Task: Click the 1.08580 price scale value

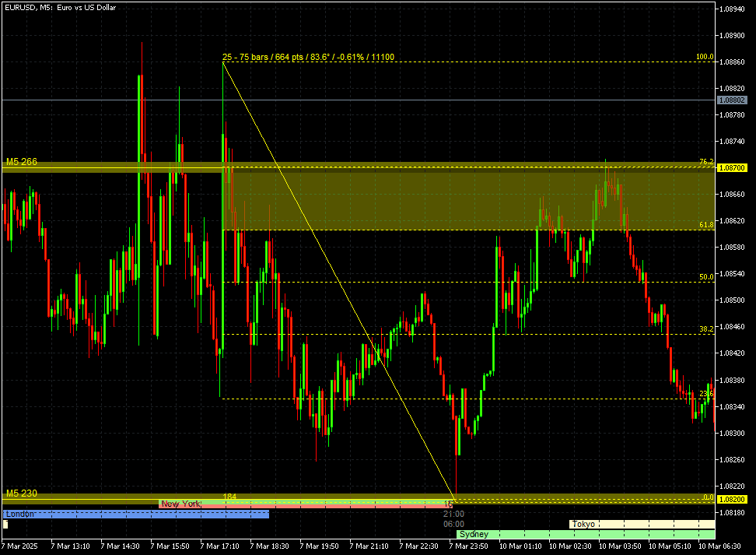Action: pyautogui.click(x=732, y=248)
